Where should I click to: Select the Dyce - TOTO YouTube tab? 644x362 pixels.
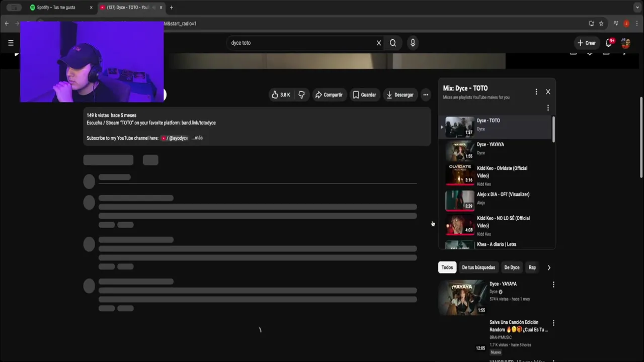[131, 8]
